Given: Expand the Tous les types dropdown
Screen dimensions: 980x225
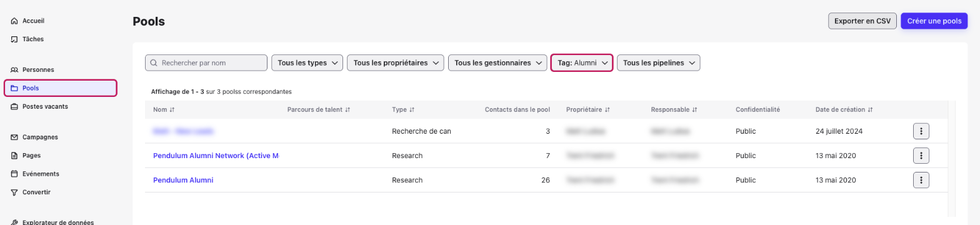Looking at the screenshot, I should click(307, 63).
